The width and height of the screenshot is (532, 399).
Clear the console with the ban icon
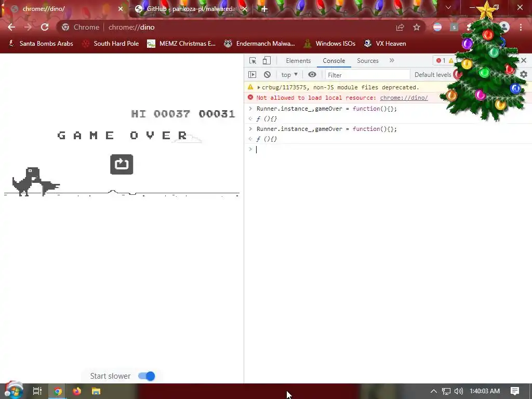pos(268,75)
